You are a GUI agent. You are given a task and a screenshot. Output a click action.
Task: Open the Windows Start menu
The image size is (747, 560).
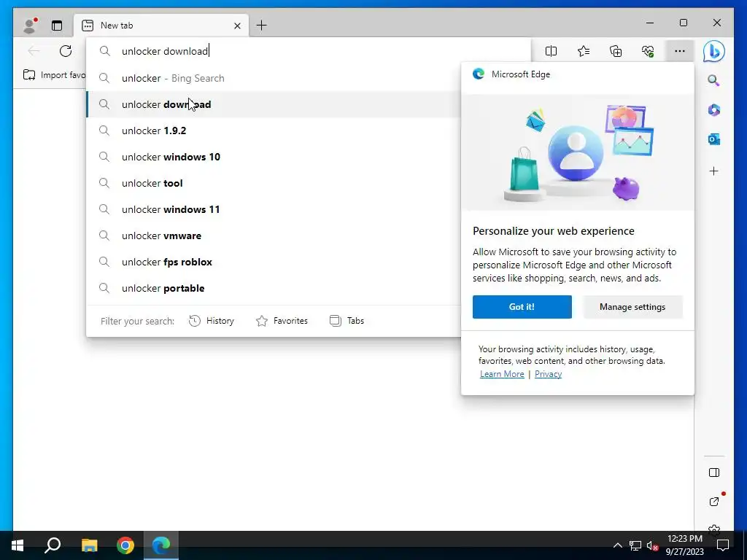tap(18, 545)
